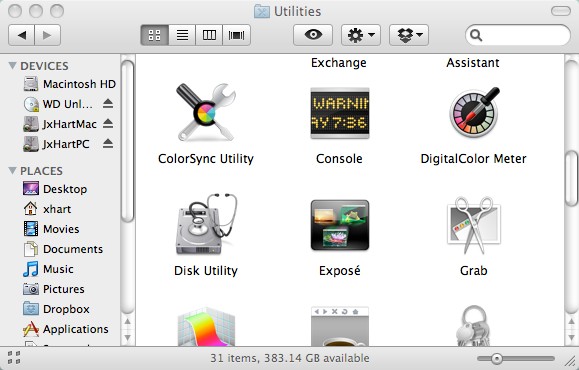Collapse the DEVICES section triangle
Image resolution: width=579 pixels, height=370 pixels.
click(12, 65)
